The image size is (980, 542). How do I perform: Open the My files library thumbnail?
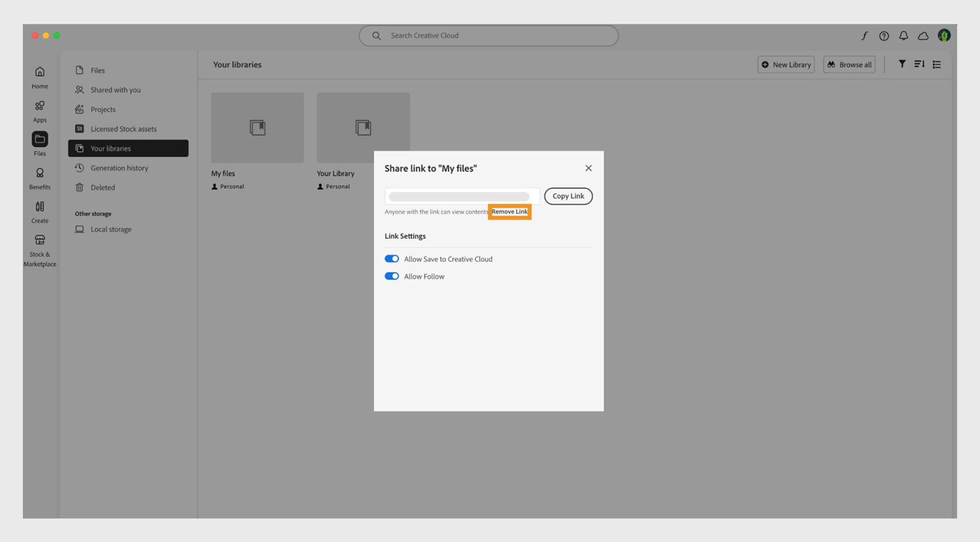pos(257,127)
